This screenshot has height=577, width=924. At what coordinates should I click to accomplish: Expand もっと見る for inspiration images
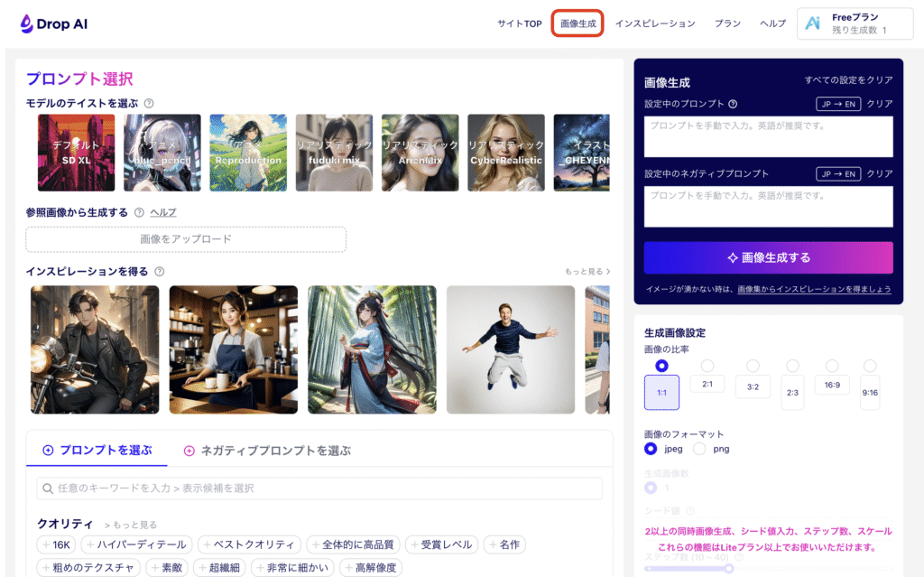(x=587, y=272)
